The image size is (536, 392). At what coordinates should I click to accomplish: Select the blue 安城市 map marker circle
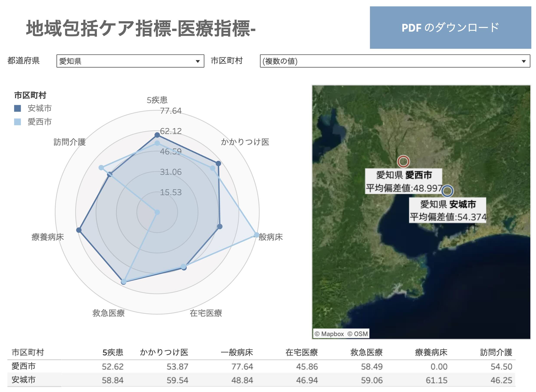click(447, 191)
